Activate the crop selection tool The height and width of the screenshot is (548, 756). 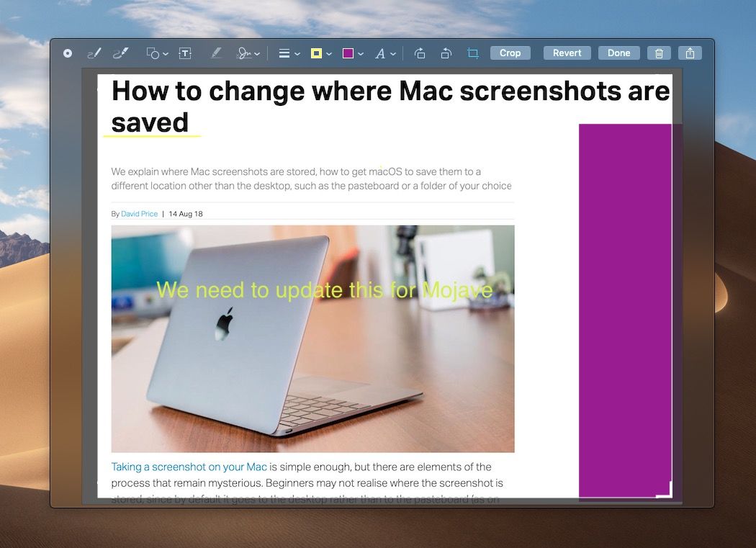point(472,53)
